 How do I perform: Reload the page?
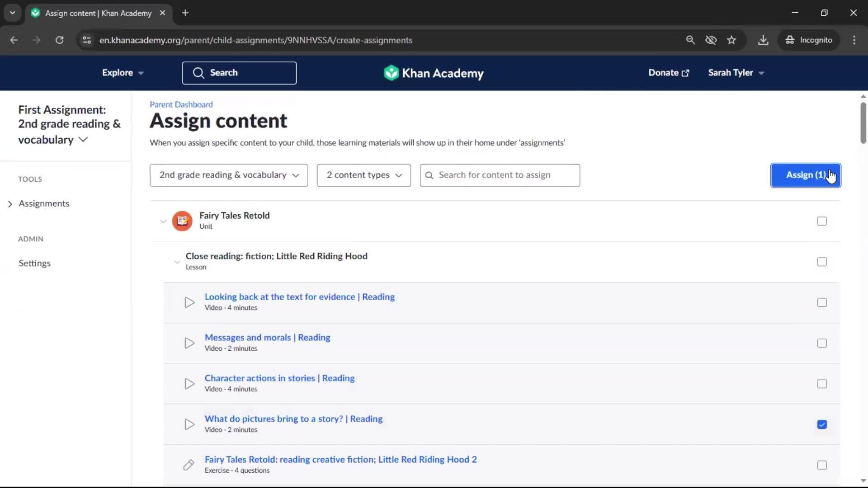tap(59, 40)
